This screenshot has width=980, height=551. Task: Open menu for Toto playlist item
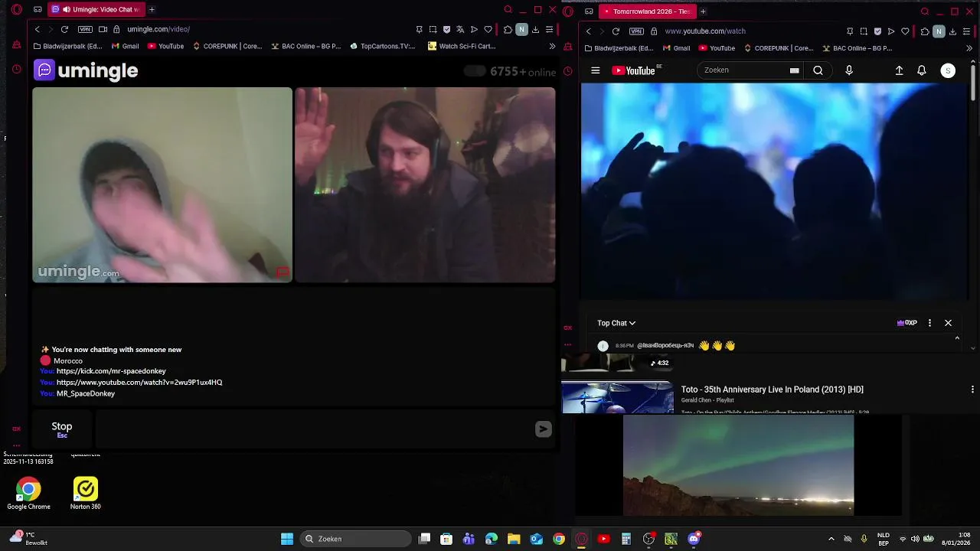pyautogui.click(x=972, y=390)
